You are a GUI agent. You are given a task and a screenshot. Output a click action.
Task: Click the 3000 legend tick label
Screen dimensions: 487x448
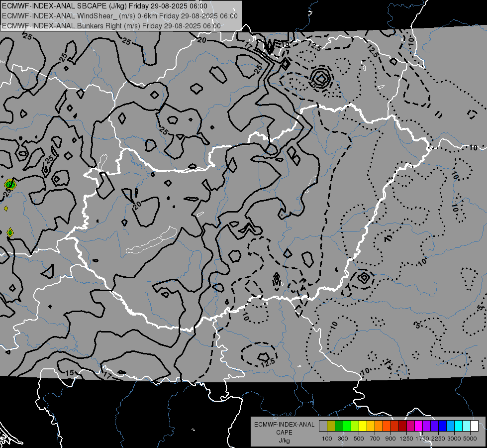tap(454, 439)
